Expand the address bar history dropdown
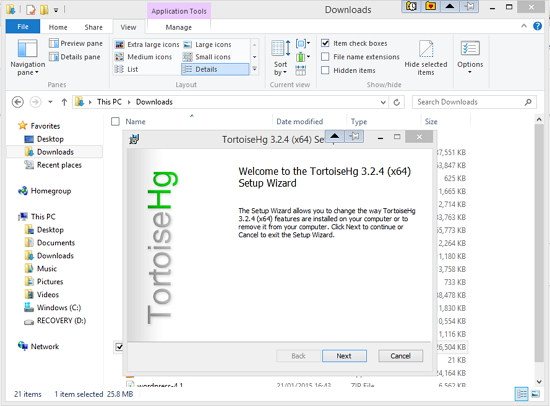The height and width of the screenshot is (406, 550). (x=383, y=102)
